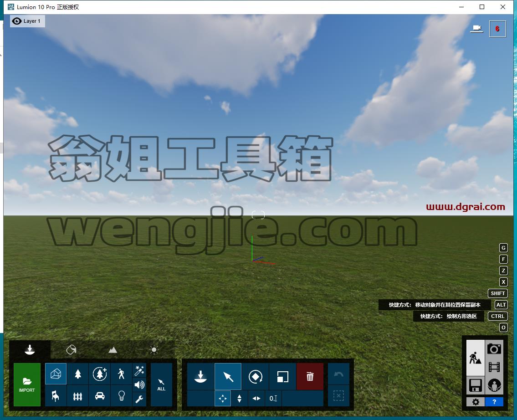Open the Save floppy disk icon
Image resolution: width=517 pixels, height=420 pixels.
pos(475,385)
